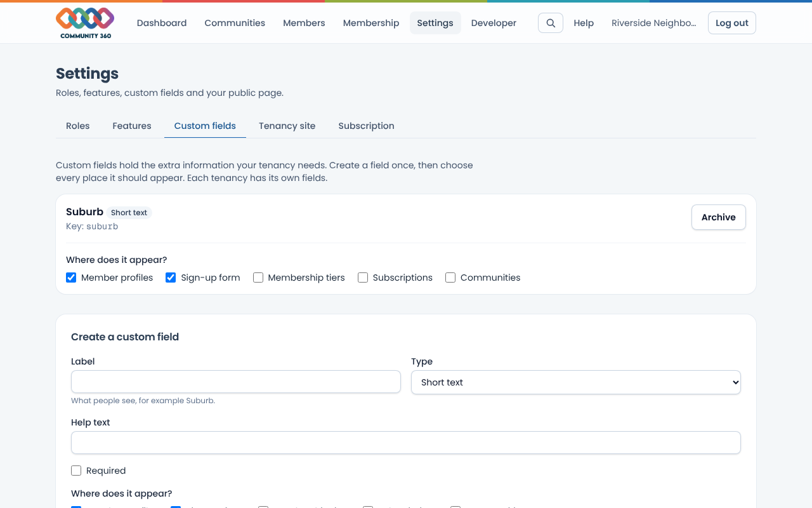Screen dimensions: 812x508
Task: View the Subscription tab
Action: [x=367, y=126]
